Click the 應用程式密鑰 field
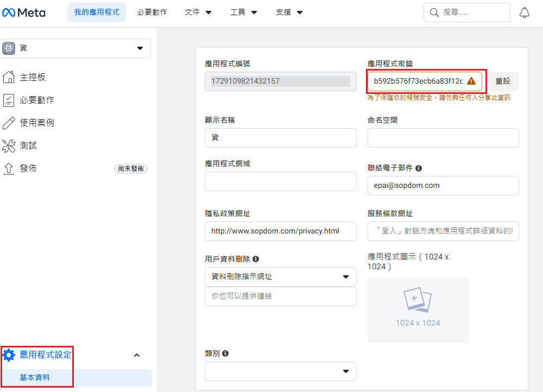This screenshot has width=543, height=392. coord(425,81)
